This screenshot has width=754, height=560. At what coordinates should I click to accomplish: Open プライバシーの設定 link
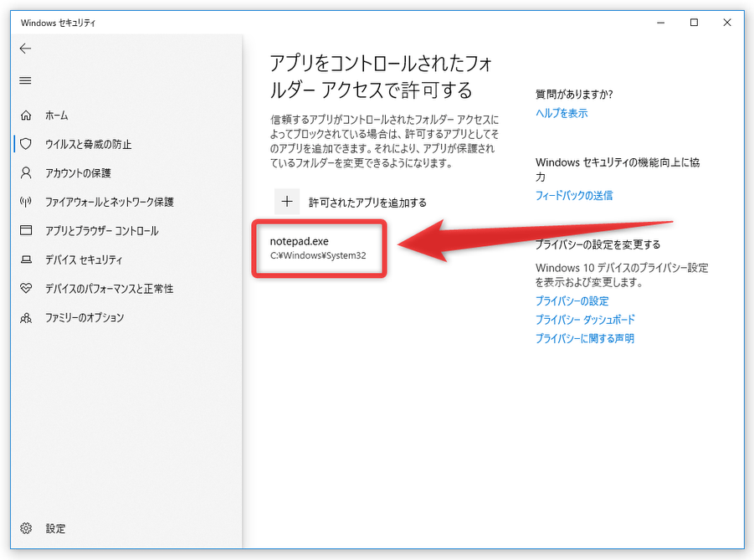click(572, 301)
